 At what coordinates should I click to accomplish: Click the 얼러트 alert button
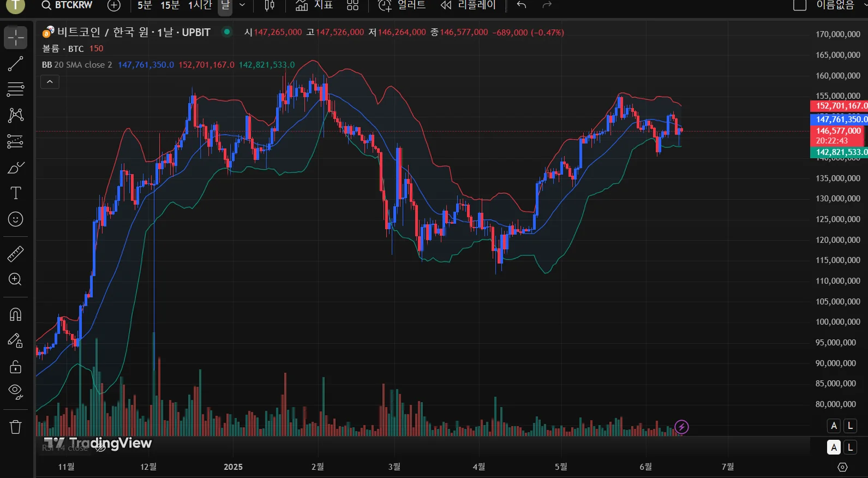402,5
